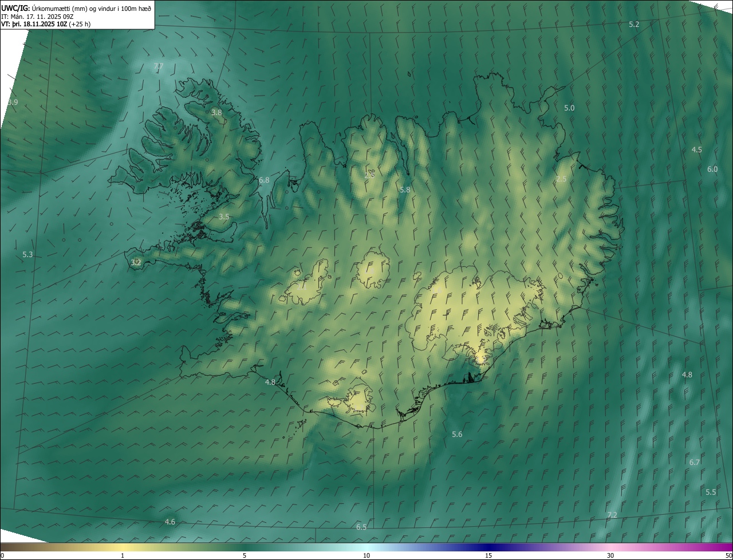Click the 2.5 value in northeast Iceland

coord(561,179)
